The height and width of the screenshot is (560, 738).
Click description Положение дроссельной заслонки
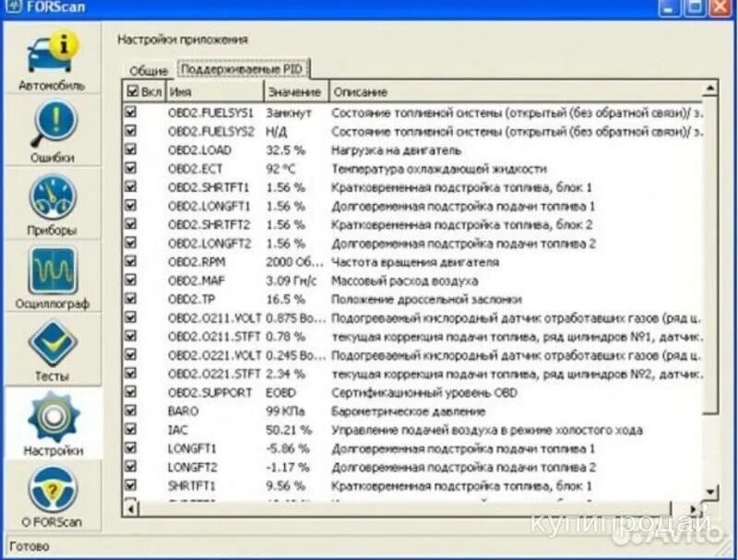tap(426, 300)
